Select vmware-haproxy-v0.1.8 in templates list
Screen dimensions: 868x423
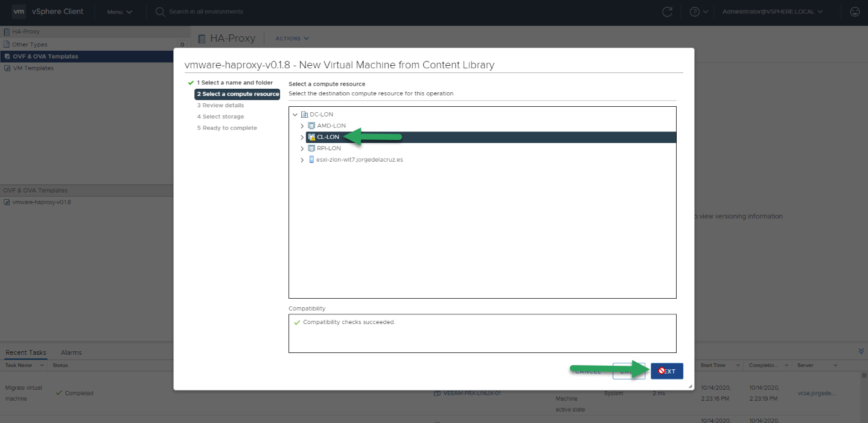pos(42,202)
